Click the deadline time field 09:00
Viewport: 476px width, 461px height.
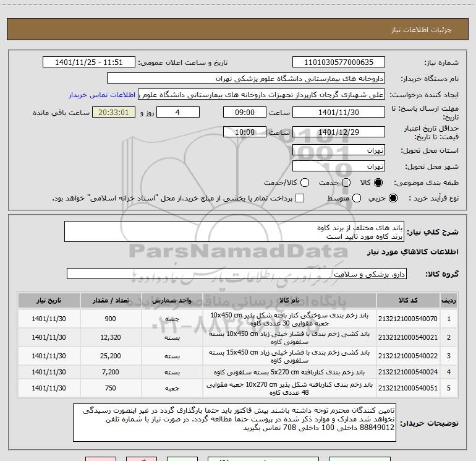245,112
